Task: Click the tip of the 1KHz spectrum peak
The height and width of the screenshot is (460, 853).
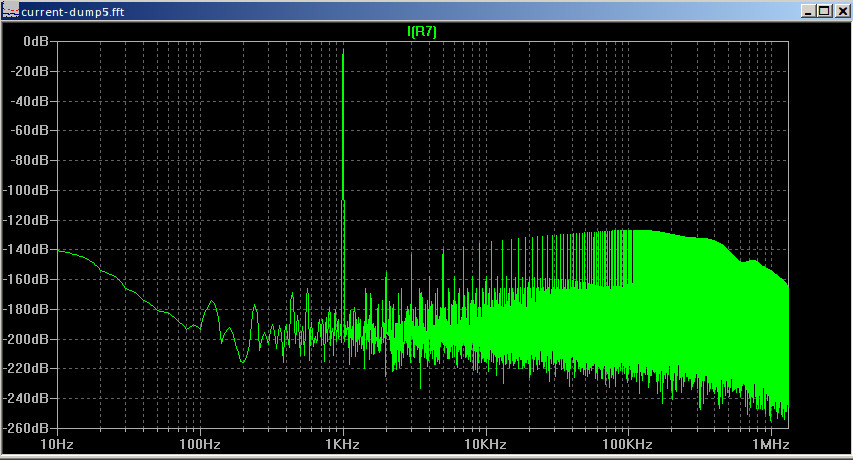Action: 343,49
